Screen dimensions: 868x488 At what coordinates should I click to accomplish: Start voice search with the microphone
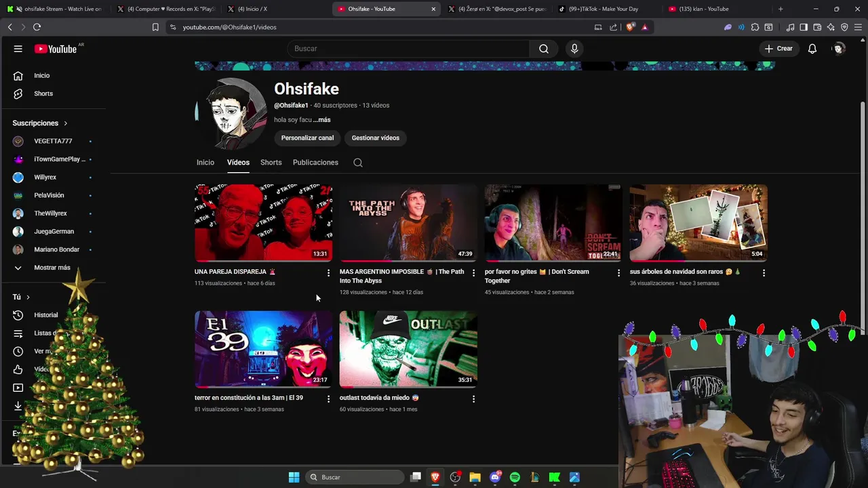(x=574, y=49)
